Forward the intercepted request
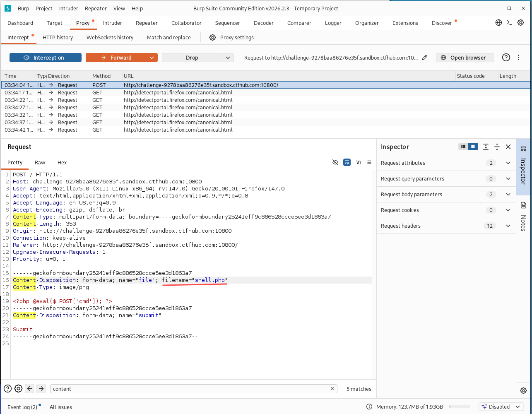The width and height of the screenshot is (532, 414). (116, 58)
